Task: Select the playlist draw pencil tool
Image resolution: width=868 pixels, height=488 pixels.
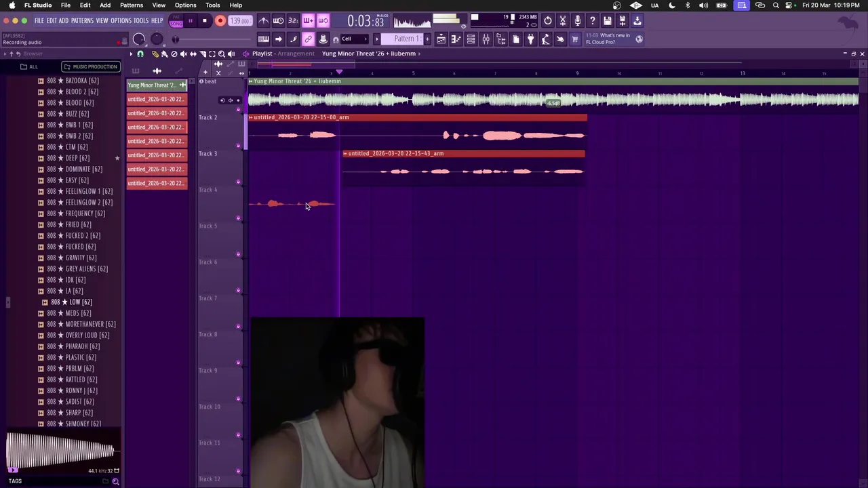Action: 155,54
